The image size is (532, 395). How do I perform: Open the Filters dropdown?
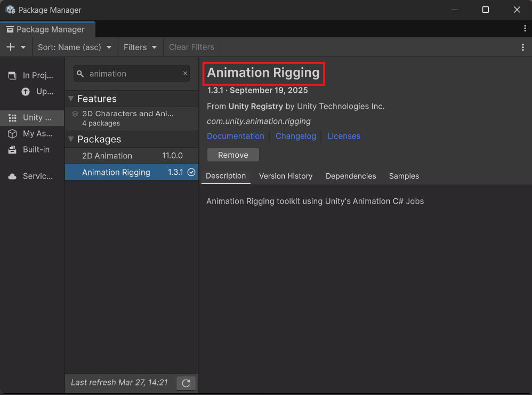pos(140,47)
